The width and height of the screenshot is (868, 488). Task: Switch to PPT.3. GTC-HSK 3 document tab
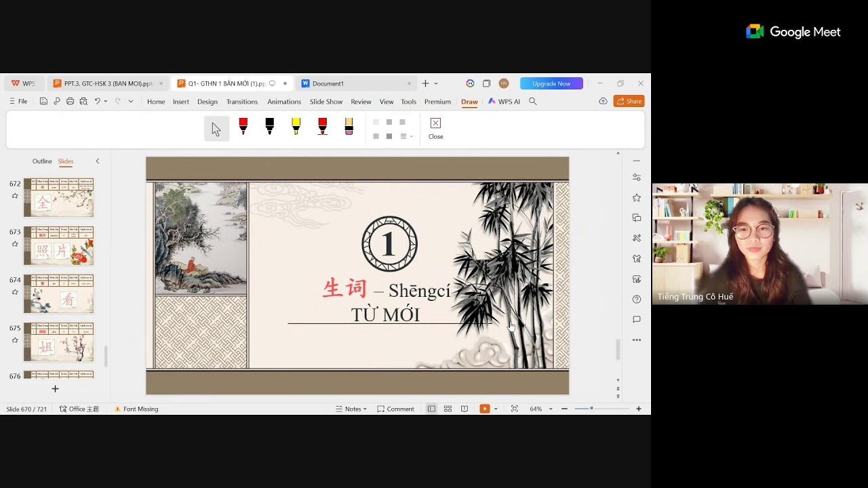pyautogui.click(x=108, y=83)
